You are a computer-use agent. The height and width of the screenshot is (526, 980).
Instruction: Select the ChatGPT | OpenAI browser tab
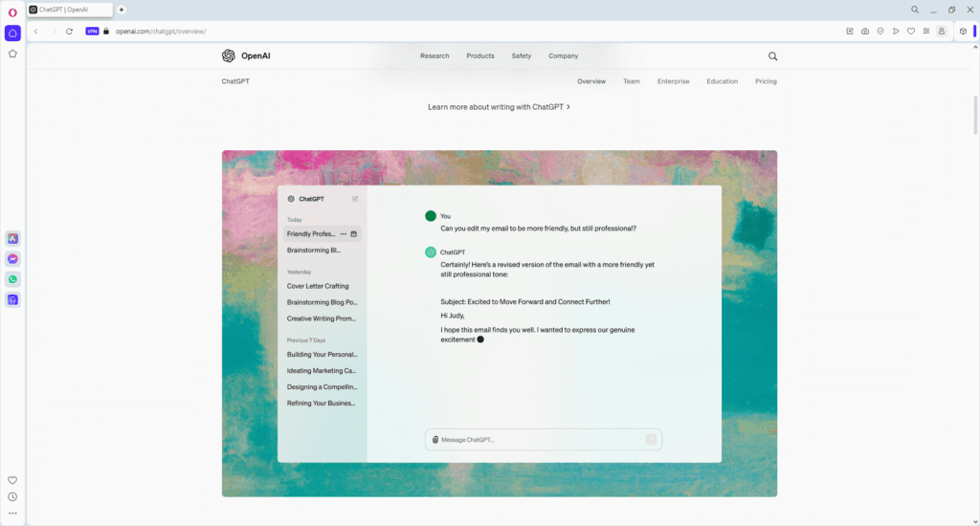click(x=70, y=10)
